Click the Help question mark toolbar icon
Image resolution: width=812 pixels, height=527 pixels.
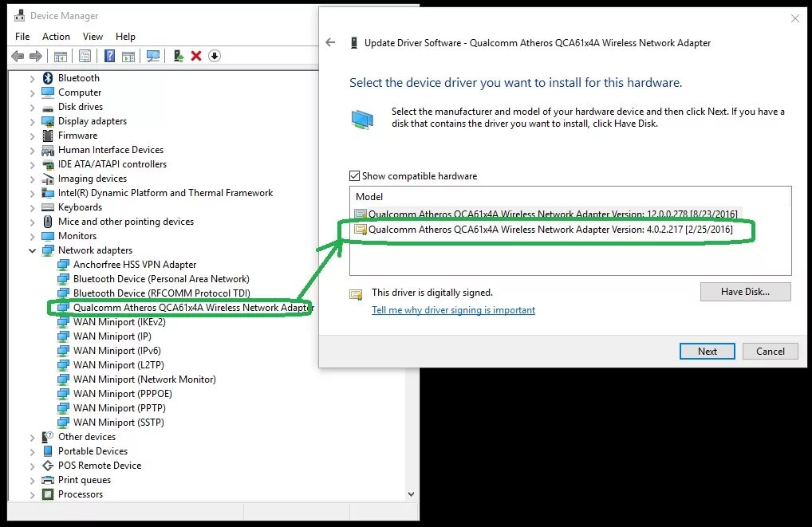coord(109,56)
